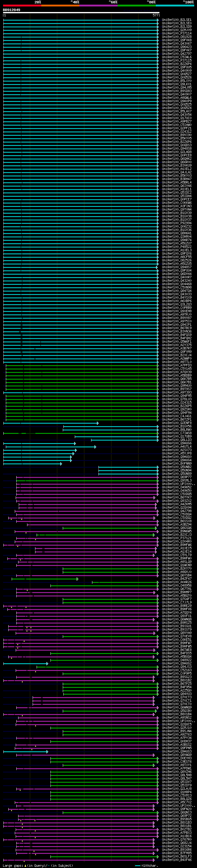This screenshot has height=868, width=197.
Task: Select the UniRef100_C4J4G1 hit
Action: click(x=176, y=416)
